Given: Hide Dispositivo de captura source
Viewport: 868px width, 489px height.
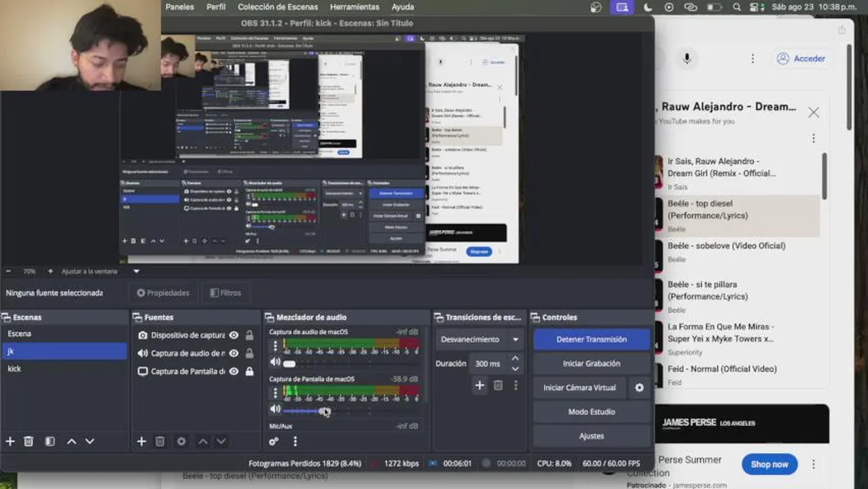Looking at the screenshot, I should point(234,335).
